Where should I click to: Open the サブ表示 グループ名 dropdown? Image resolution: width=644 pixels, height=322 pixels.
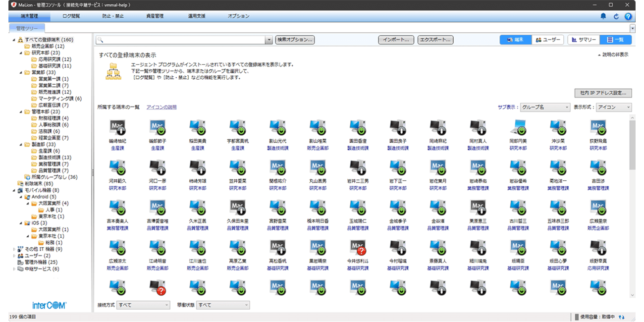coord(545,107)
